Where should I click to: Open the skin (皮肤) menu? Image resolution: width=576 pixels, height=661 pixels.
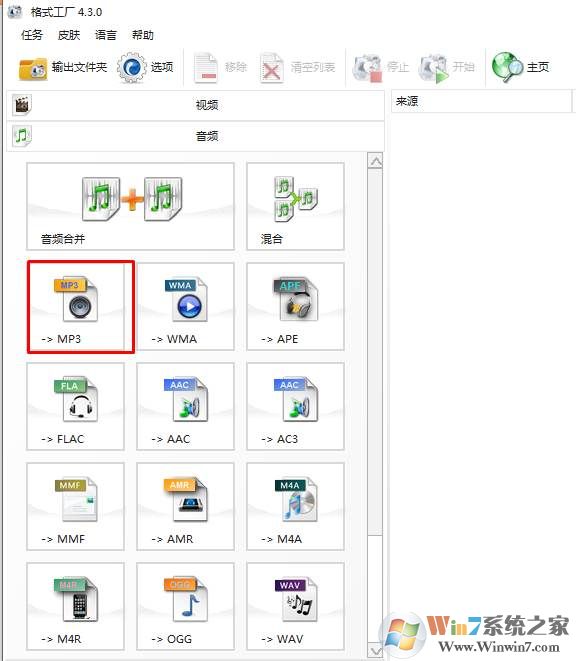[x=69, y=35]
